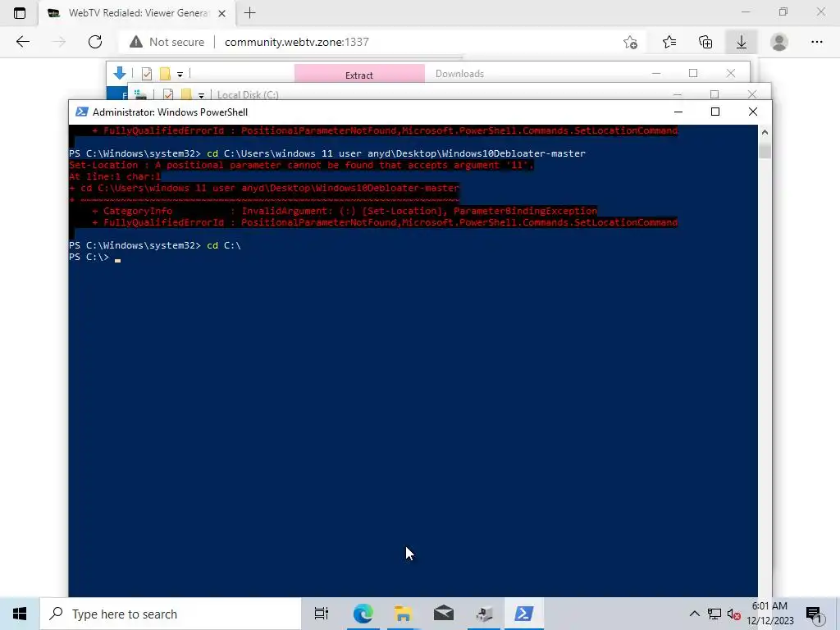Close the PowerShell window

[x=753, y=112]
